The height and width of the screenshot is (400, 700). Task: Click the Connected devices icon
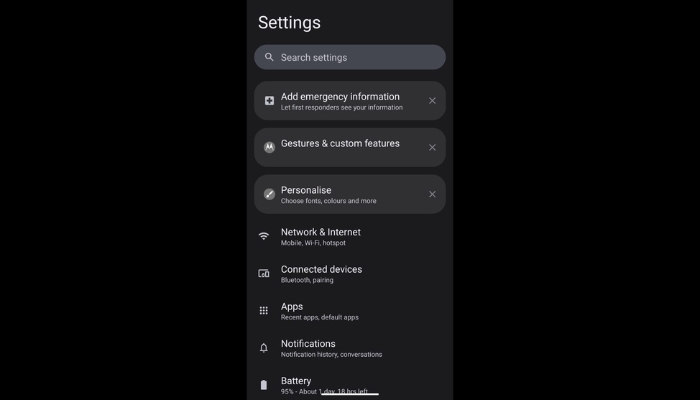point(264,273)
